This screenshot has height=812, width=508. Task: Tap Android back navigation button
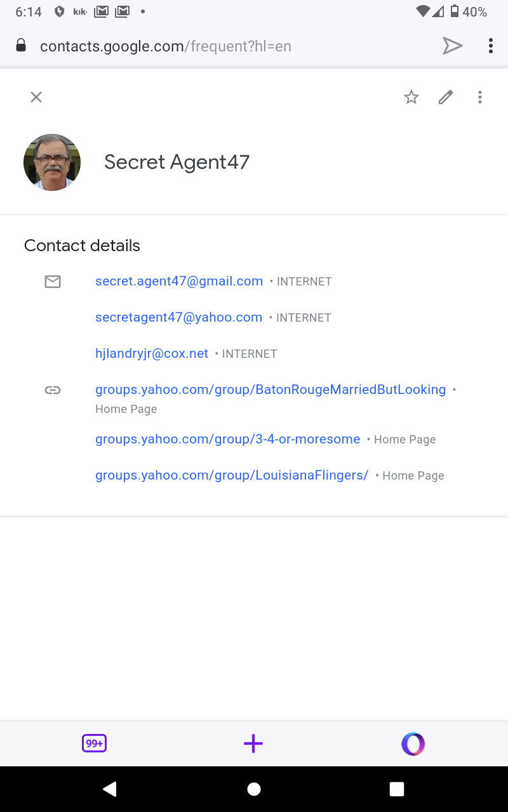[110, 789]
